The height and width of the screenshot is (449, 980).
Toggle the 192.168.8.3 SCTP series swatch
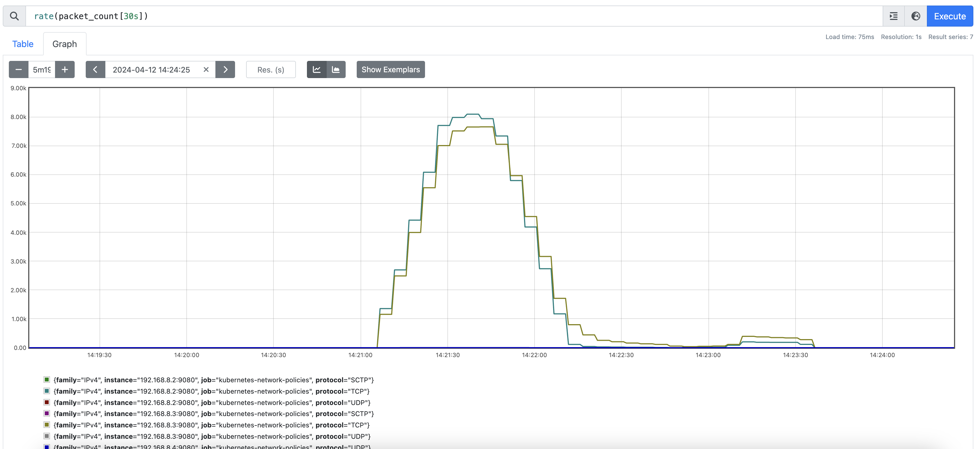47,414
